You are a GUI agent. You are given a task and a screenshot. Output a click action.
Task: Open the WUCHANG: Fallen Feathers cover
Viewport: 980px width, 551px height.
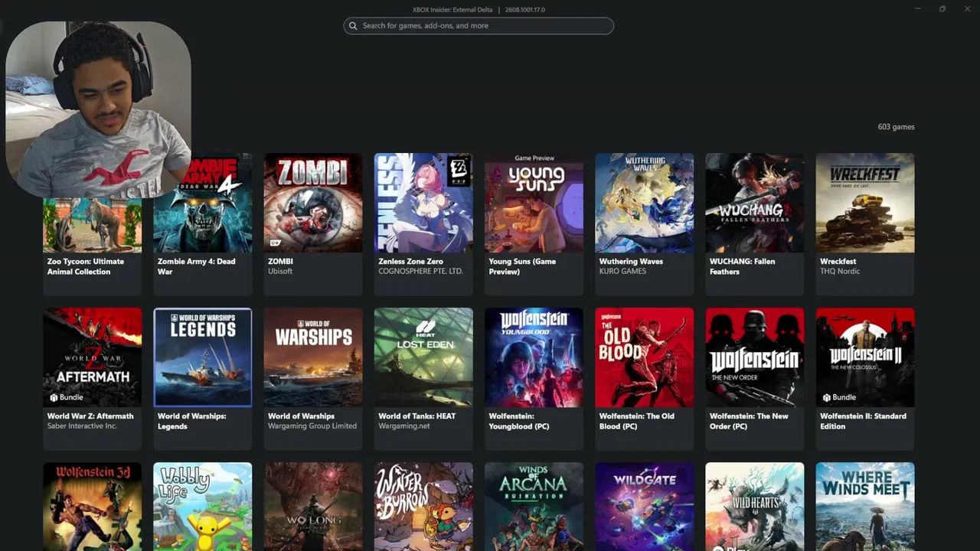pos(755,203)
